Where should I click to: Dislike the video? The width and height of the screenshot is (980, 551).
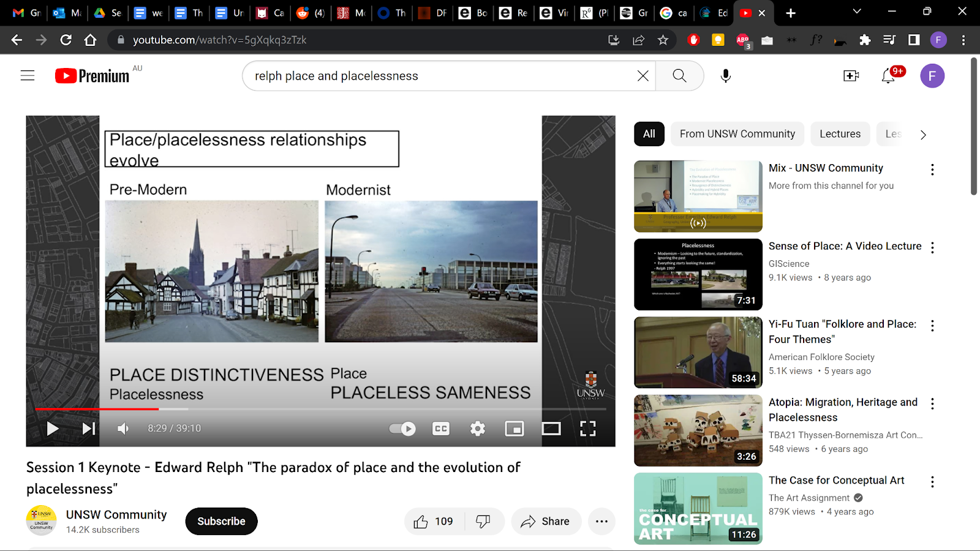coord(483,521)
